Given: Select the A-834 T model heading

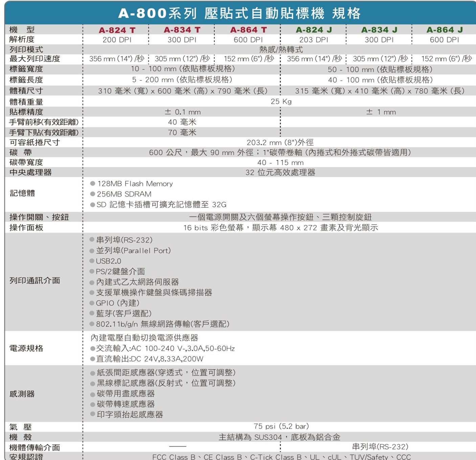Looking at the screenshot, I should [182, 29].
